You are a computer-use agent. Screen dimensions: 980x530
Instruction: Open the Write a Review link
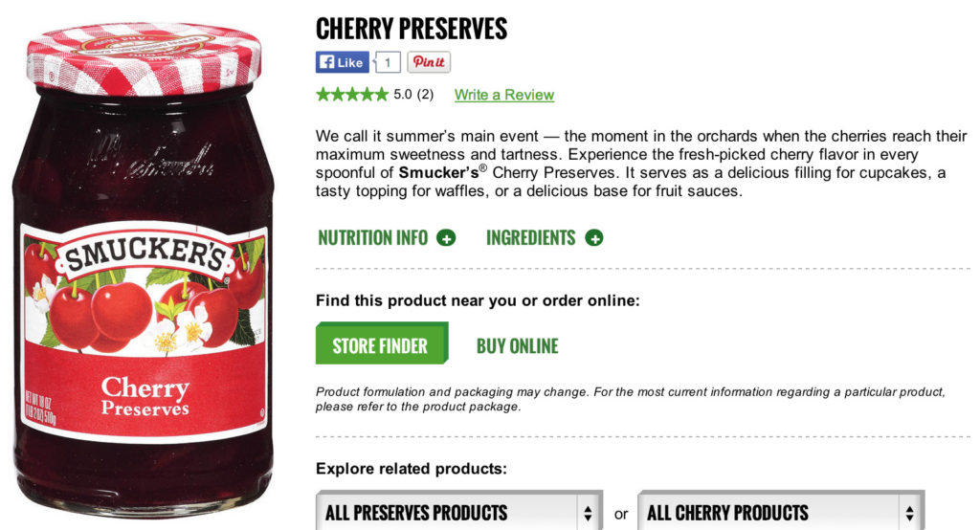tap(503, 95)
